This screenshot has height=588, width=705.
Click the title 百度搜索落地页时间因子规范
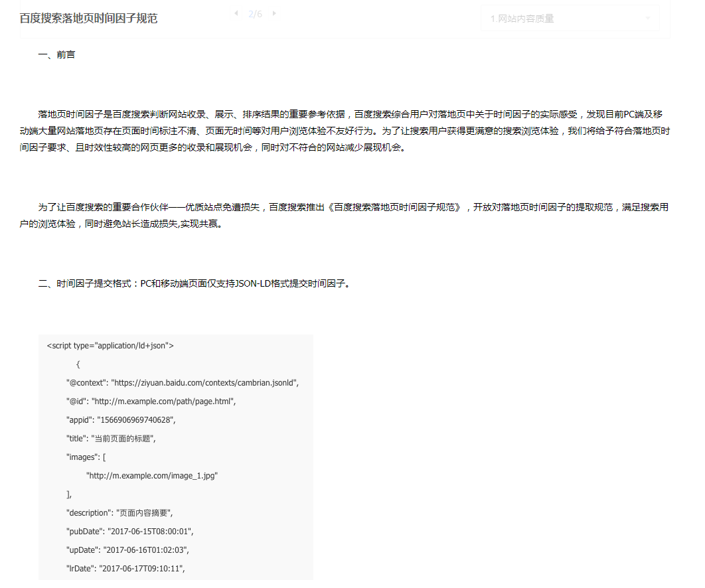[88, 19]
